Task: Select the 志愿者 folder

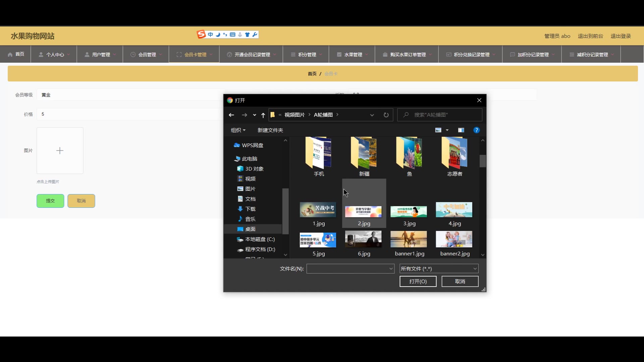Action: pos(454,157)
